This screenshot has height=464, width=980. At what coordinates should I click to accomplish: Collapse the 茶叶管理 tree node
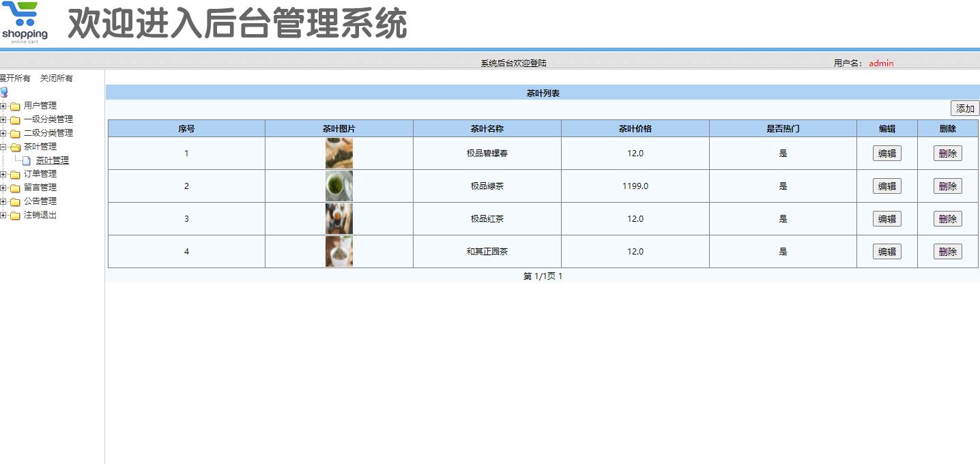point(4,146)
